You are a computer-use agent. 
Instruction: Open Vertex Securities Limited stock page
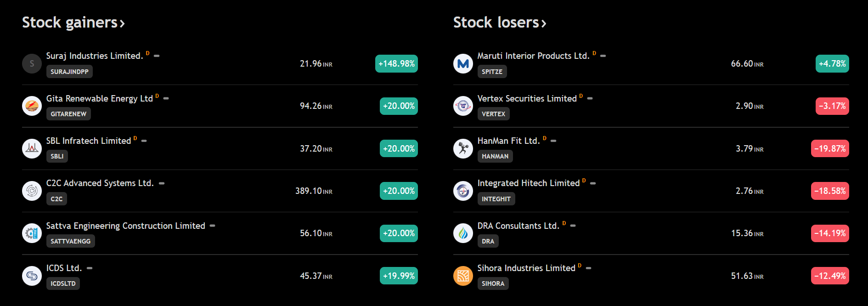527,98
